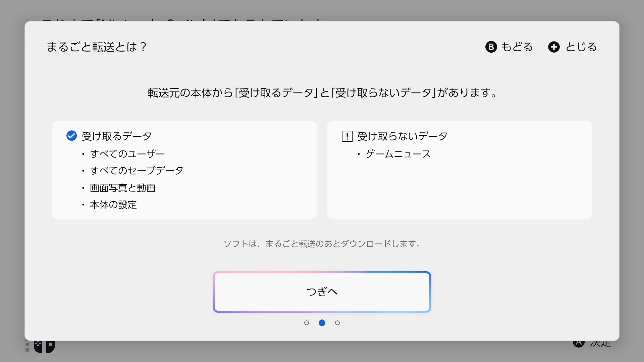This screenshot has width=644, height=362.
Task: Click the すべてのセーブデータ list item
Action: 137,171
